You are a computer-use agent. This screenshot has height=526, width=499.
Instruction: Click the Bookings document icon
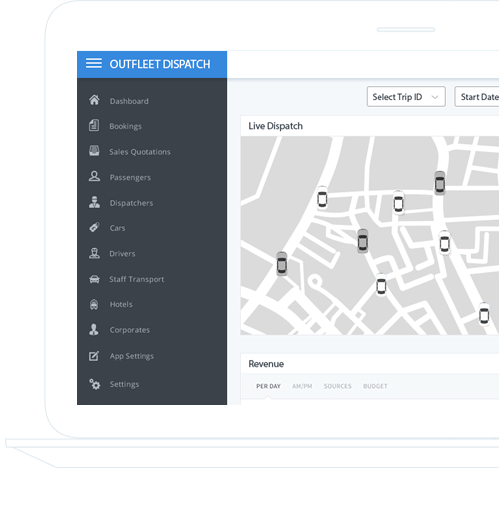94,125
